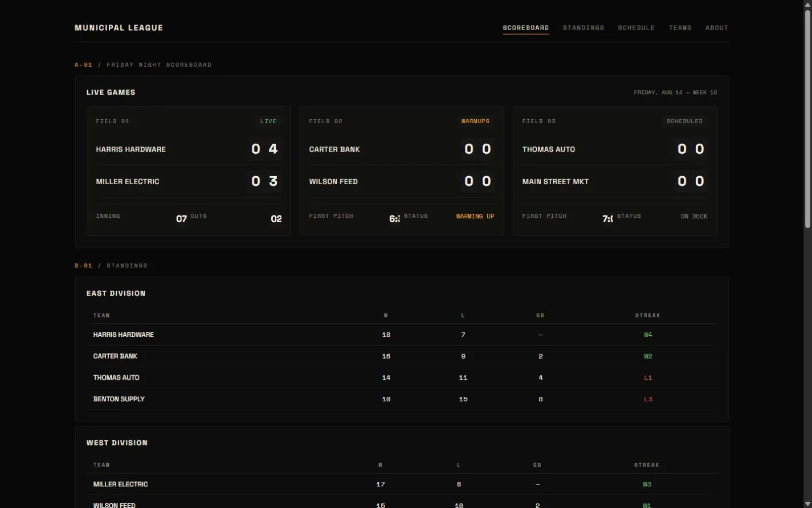Select the Benton Supply row name
812x508 pixels.
[119, 399]
